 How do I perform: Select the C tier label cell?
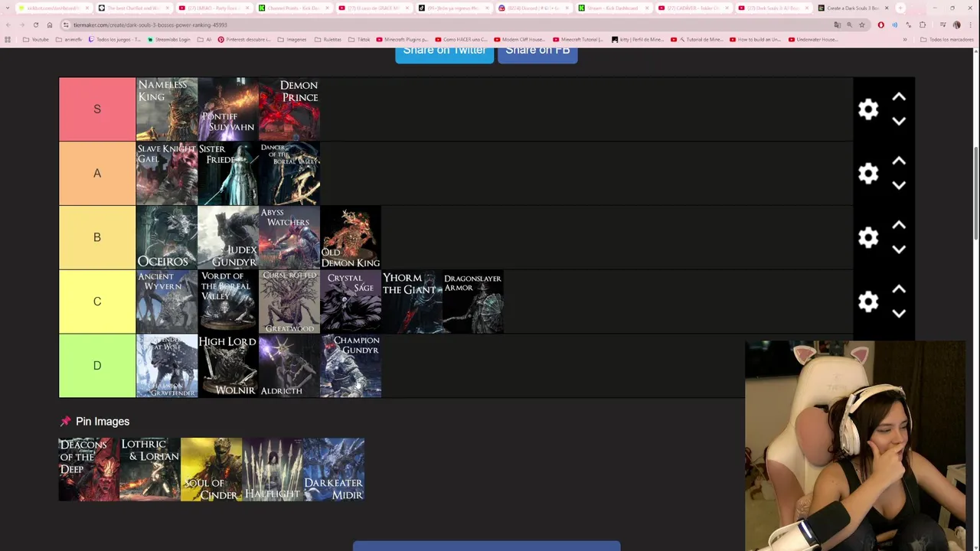point(97,302)
